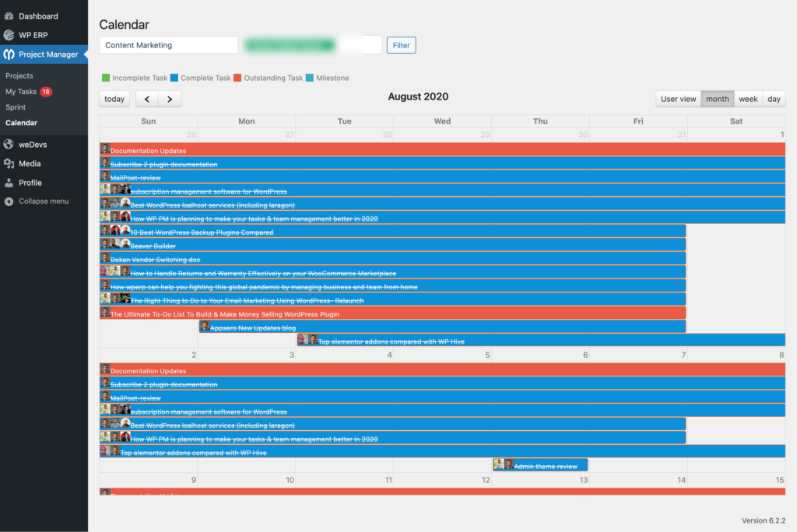
Task: Click the WP ERP icon in sidebar
Action: pyautogui.click(x=9, y=35)
